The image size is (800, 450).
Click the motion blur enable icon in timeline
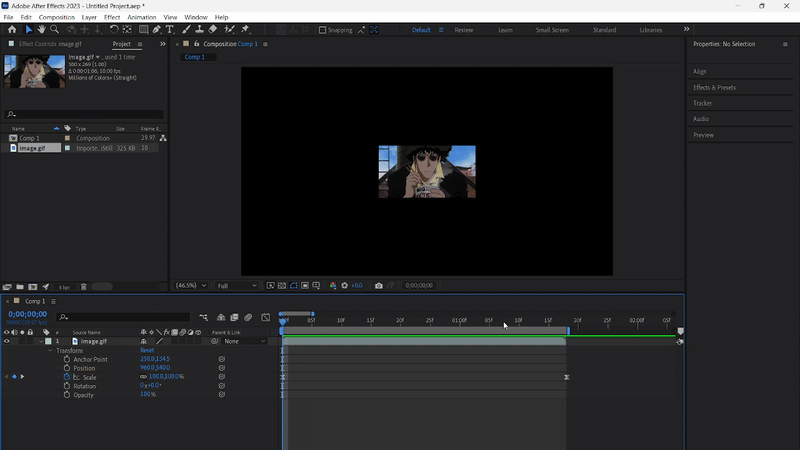click(x=248, y=317)
